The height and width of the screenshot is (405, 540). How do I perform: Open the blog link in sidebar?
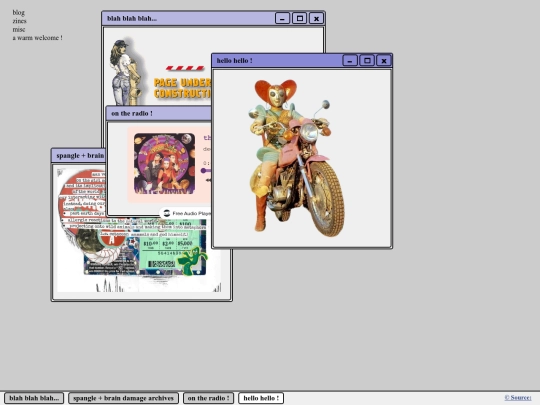19,13
